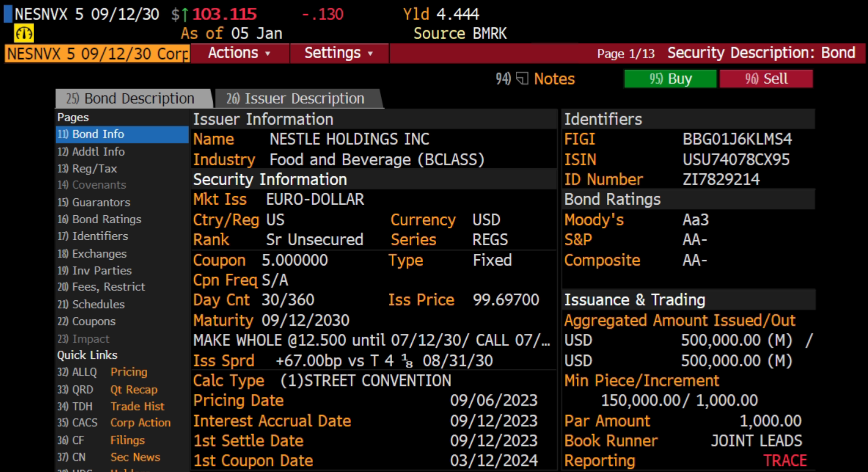This screenshot has width=868, height=472.
Task: Click Pricing Date 09/06/2023
Action: (x=494, y=400)
